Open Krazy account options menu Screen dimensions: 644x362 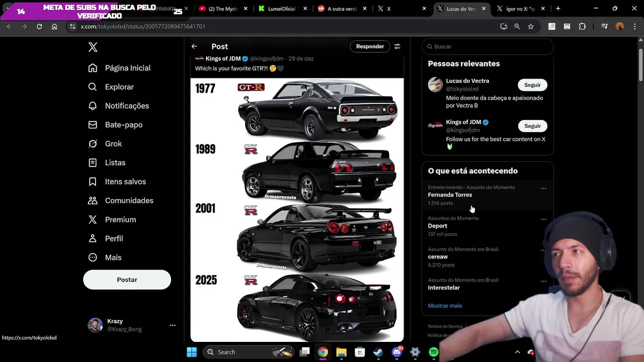pyautogui.click(x=173, y=325)
